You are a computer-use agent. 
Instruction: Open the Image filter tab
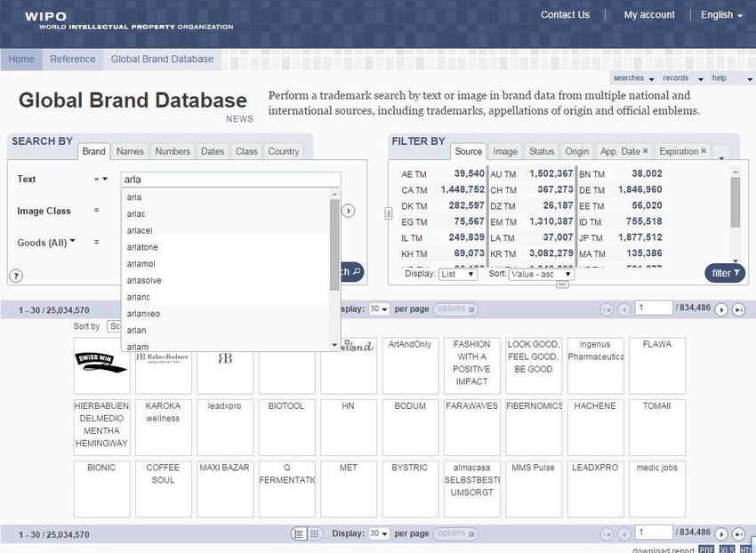coord(505,151)
